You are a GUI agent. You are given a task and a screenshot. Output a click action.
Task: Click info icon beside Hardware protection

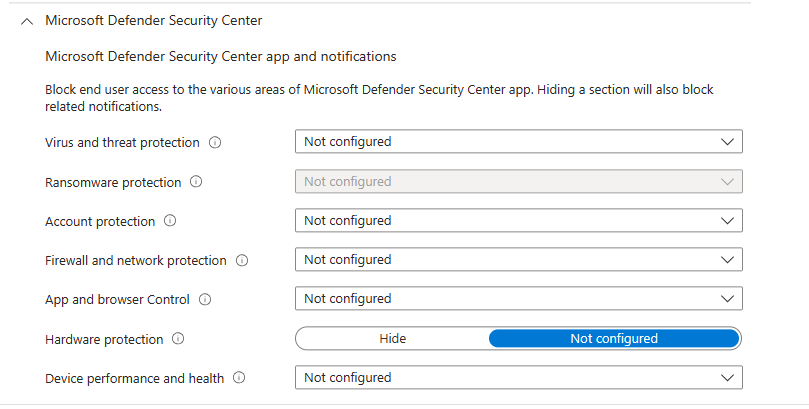click(178, 339)
